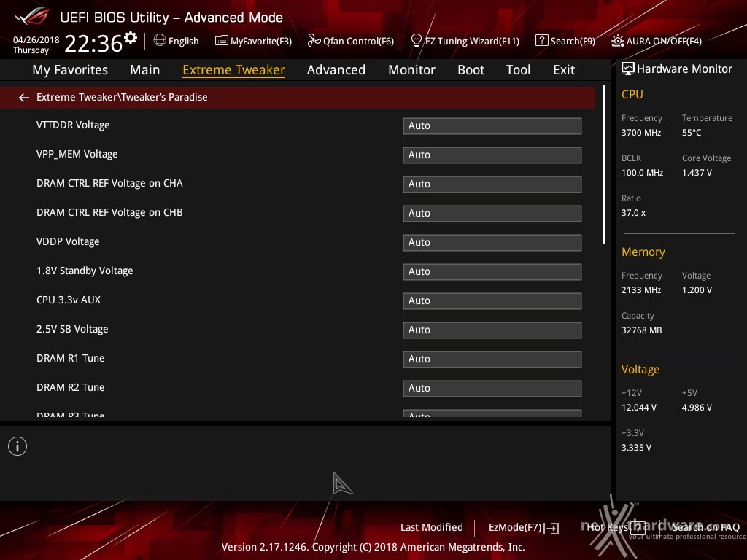Go to the Exit tab

coord(564,70)
